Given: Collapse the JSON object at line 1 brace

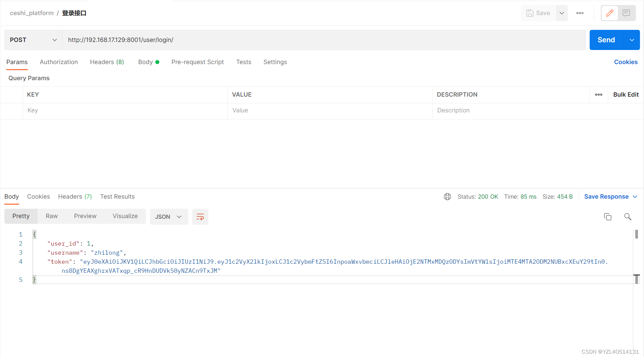Looking at the screenshot, I should (34, 235).
